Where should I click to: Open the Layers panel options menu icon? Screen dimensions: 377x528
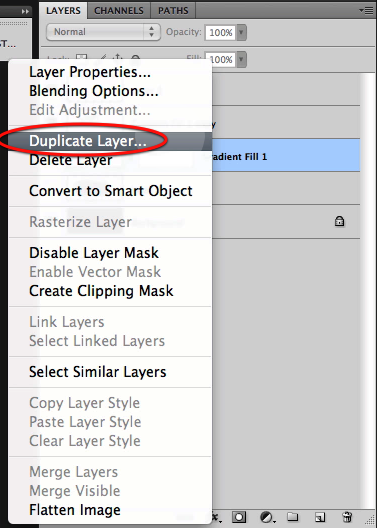366,10
